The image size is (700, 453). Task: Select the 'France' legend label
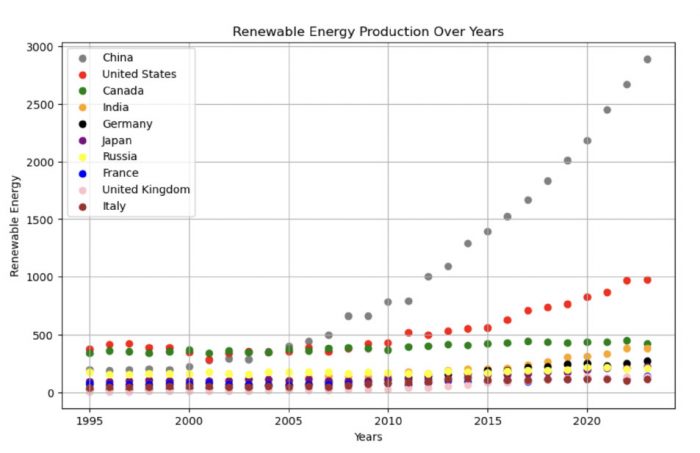(121, 173)
